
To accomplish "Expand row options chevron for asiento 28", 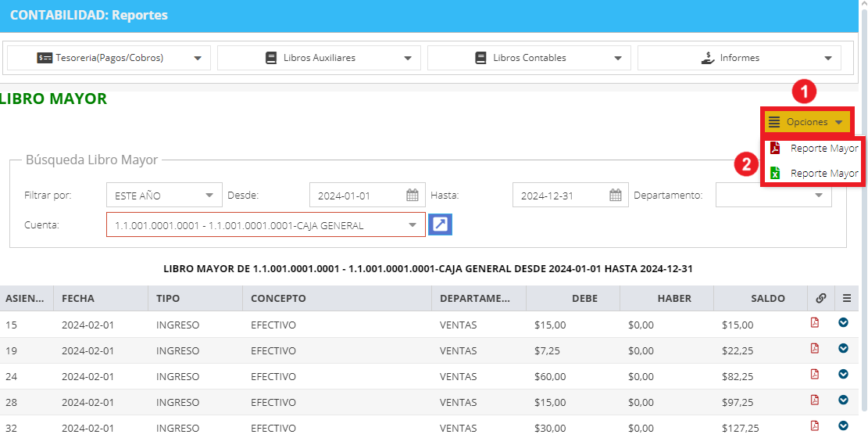I will pyautogui.click(x=843, y=400).
